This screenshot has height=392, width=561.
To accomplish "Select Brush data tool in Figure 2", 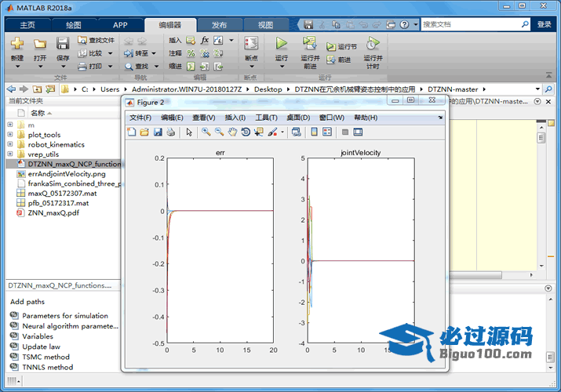I will point(272,132).
